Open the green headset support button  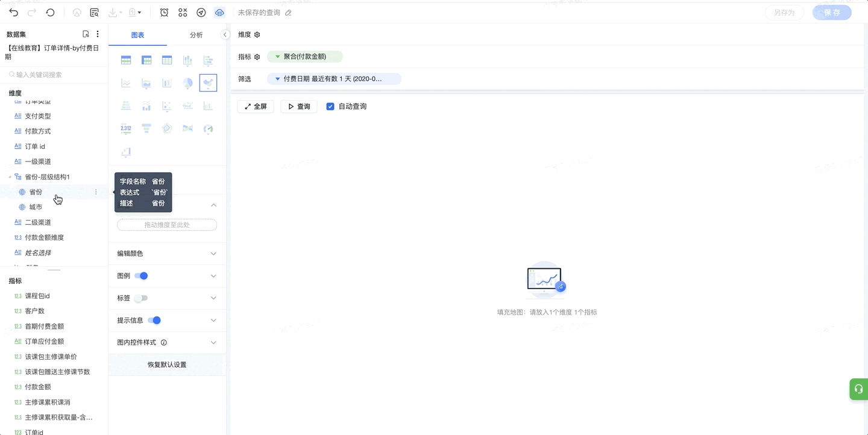859,389
